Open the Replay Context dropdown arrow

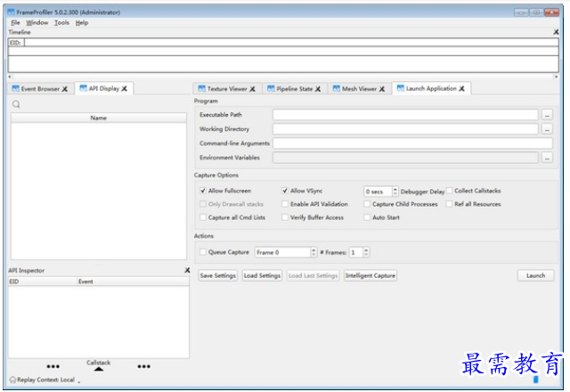coord(79,382)
